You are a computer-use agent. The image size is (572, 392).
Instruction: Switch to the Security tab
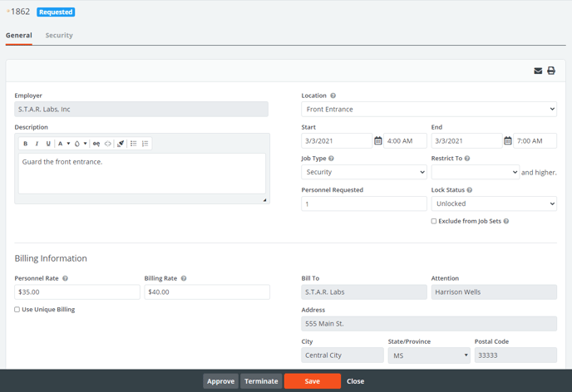tap(59, 36)
